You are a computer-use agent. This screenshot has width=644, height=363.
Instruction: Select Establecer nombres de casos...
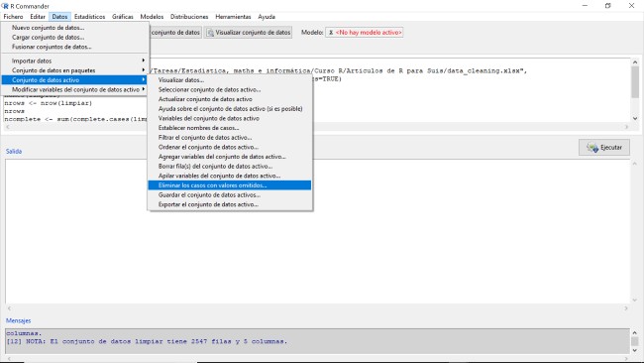pyautogui.click(x=230, y=128)
